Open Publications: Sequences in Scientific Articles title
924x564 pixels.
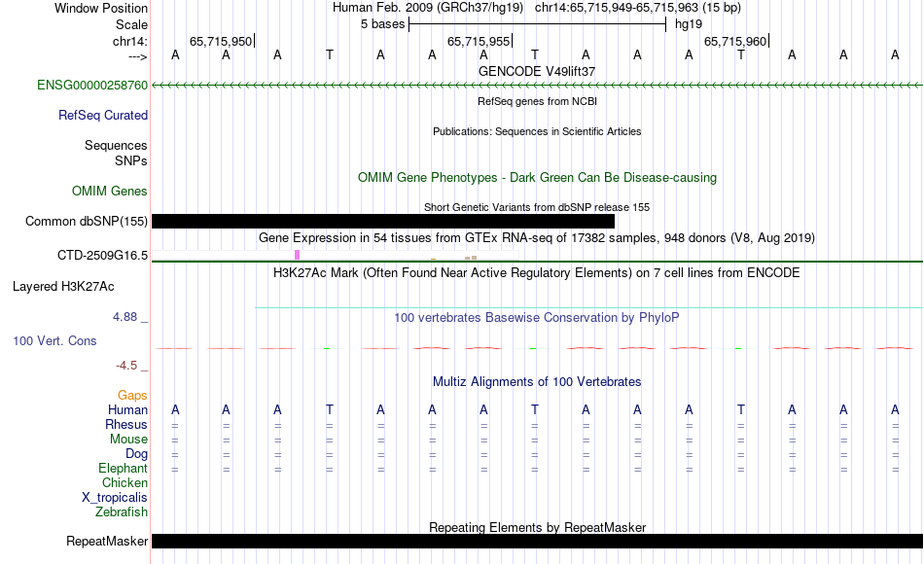point(537,131)
